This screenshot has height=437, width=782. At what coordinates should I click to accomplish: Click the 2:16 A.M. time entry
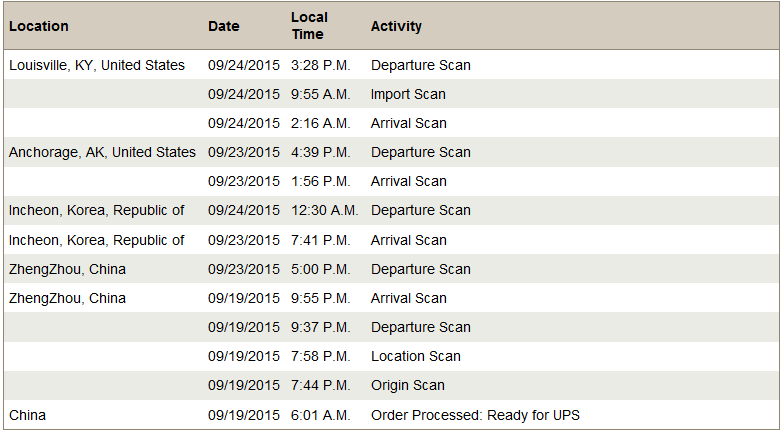(x=320, y=123)
